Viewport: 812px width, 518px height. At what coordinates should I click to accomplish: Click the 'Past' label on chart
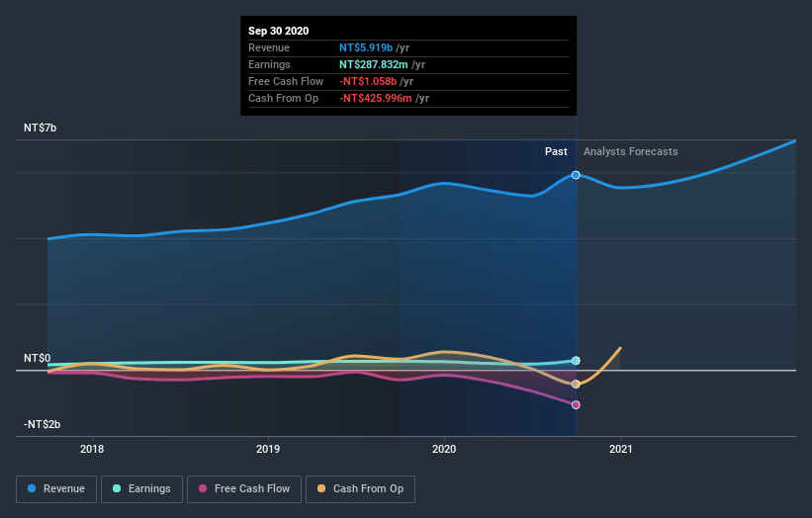coord(556,151)
